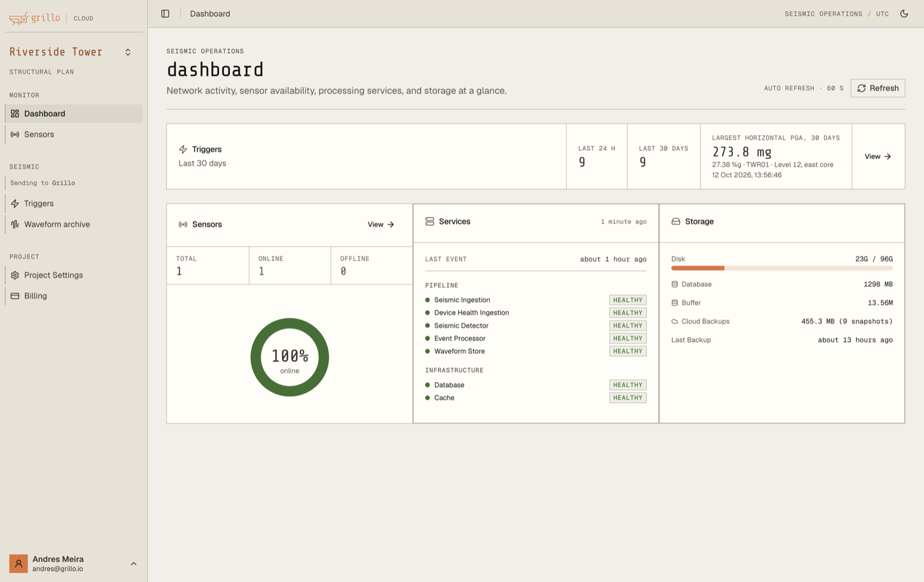
Task: Click the Seismic Ingestion HEALTHY badge
Action: pos(628,300)
